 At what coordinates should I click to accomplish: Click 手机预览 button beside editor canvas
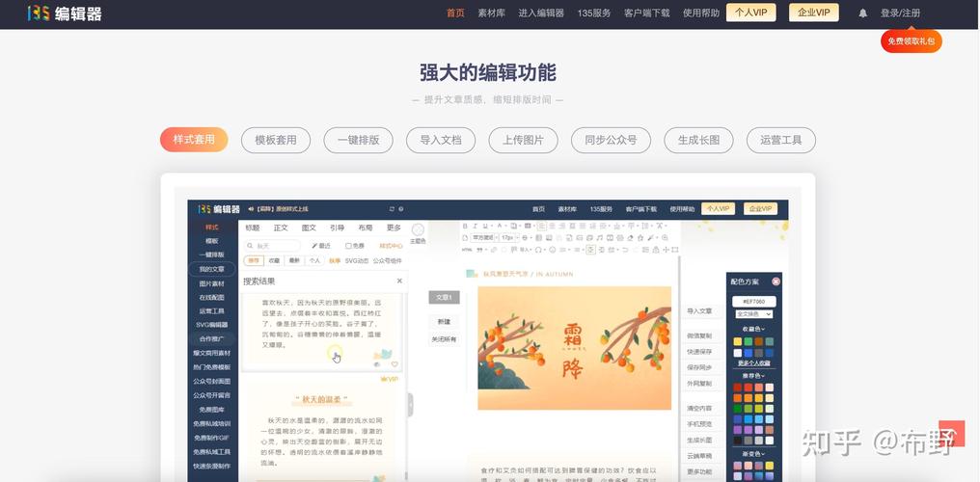(699, 424)
